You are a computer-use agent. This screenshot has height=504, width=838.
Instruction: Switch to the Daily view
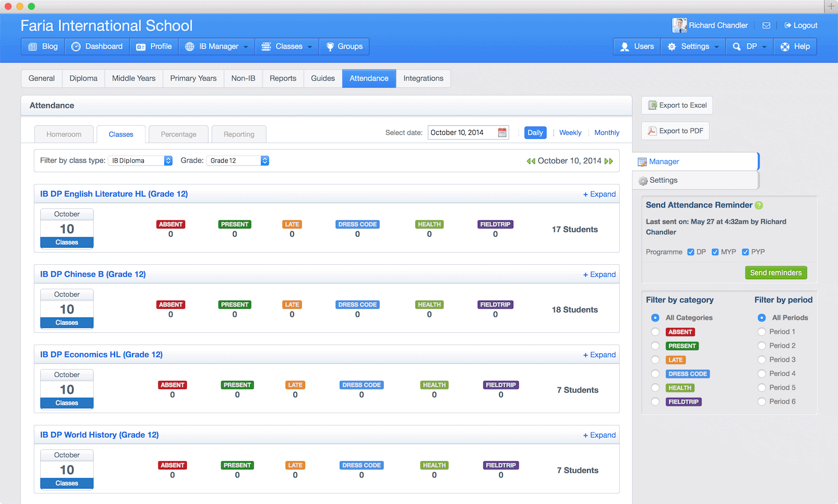pos(535,133)
